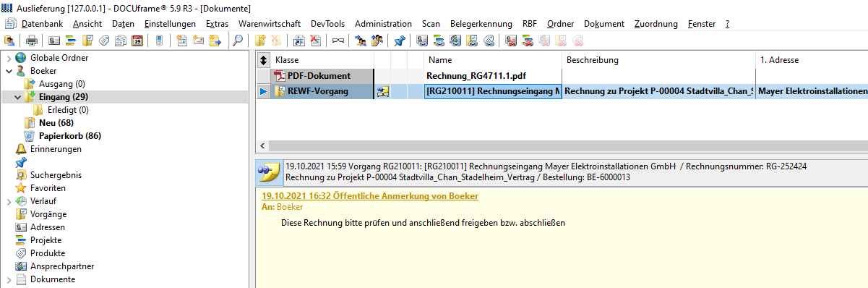Open Adressen in the sidebar
Viewport: 868px width, 288px height.
click(48, 227)
